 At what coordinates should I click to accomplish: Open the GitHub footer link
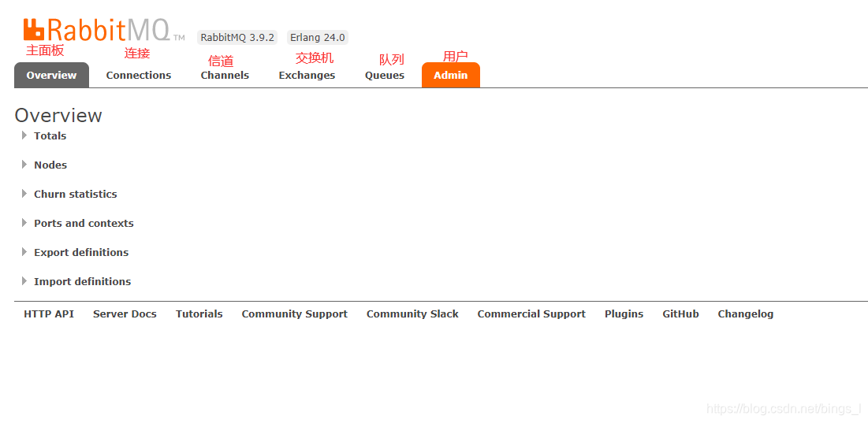680,314
